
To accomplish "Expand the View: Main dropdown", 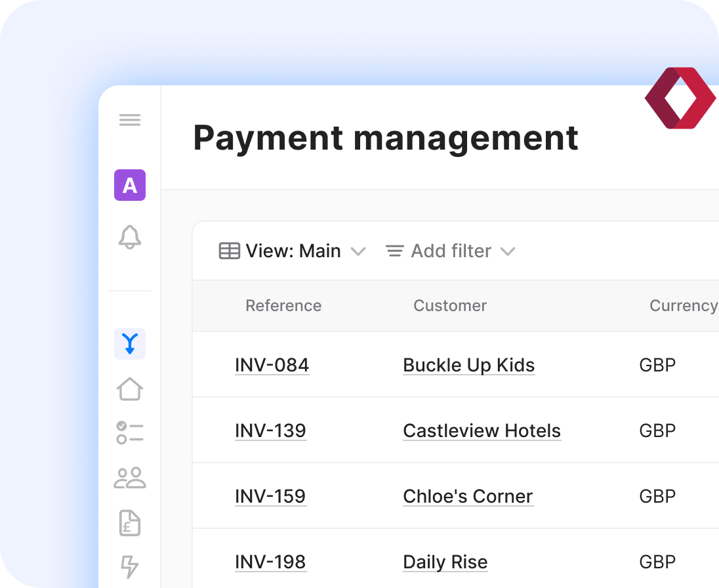I will 292,251.
